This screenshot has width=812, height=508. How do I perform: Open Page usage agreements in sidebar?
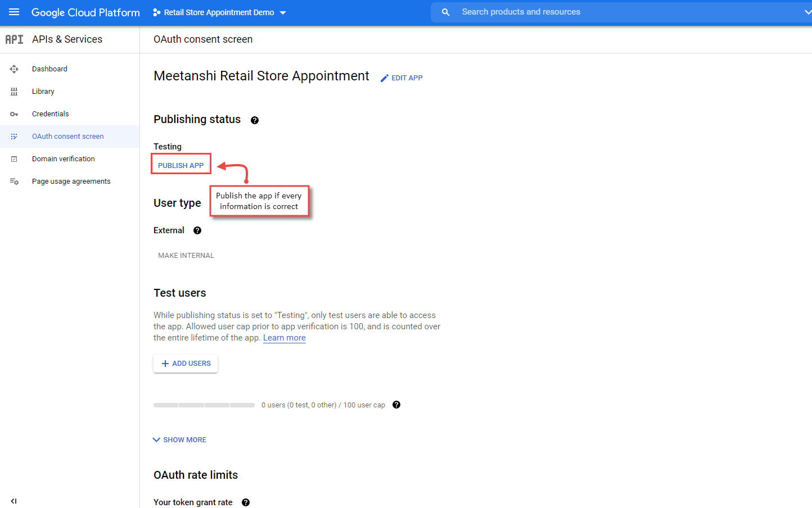point(70,182)
